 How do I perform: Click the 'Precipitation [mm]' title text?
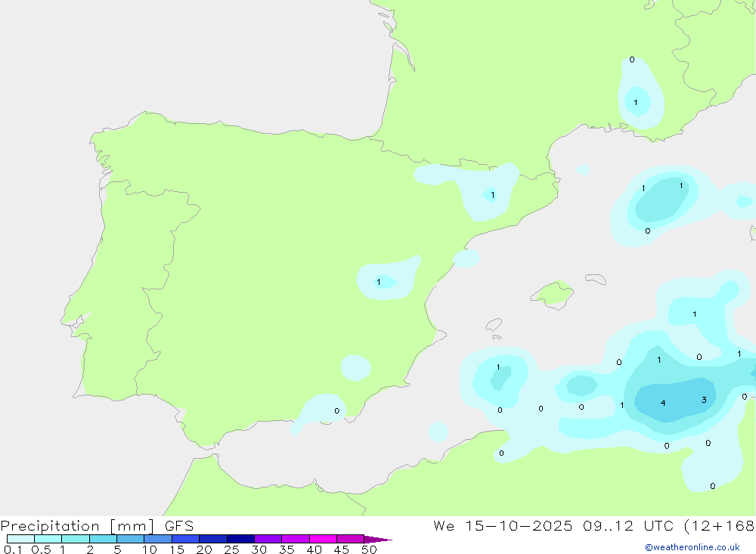point(77,525)
